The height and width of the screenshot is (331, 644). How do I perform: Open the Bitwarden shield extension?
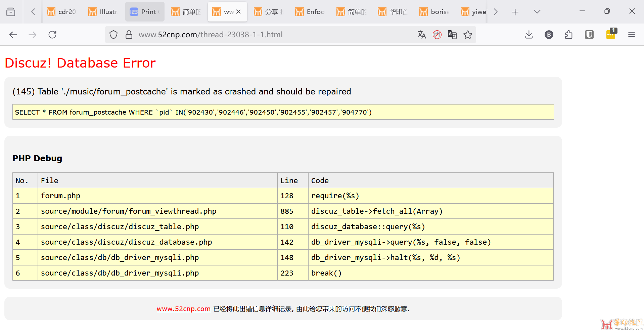[x=589, y=35]
